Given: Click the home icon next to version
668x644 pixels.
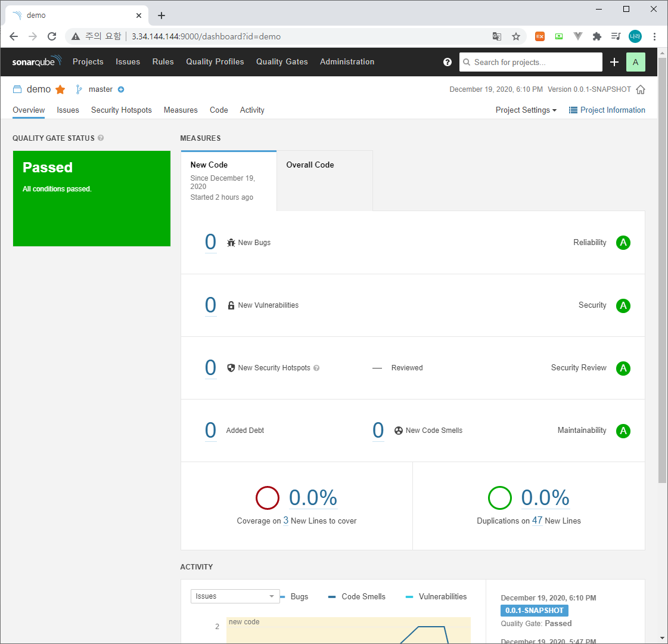Looking at the screenshot, I should [x=641, y=89].
